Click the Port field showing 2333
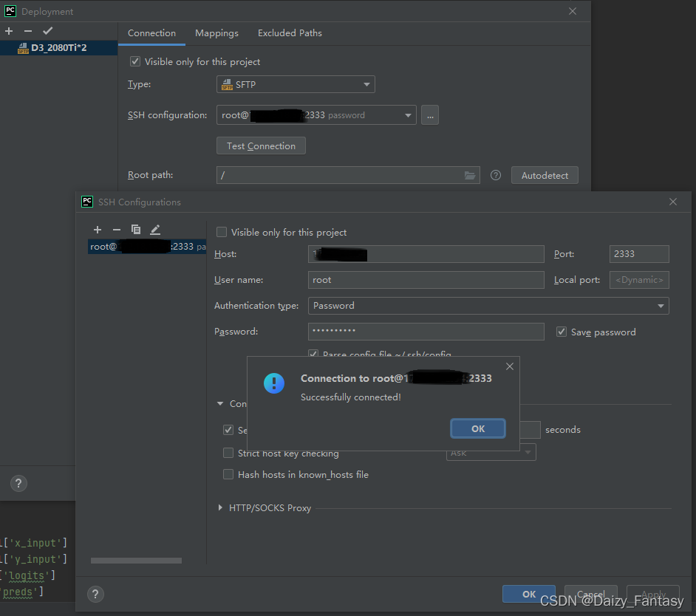This screenshot has width=696, height=616. tap(639, 254)
